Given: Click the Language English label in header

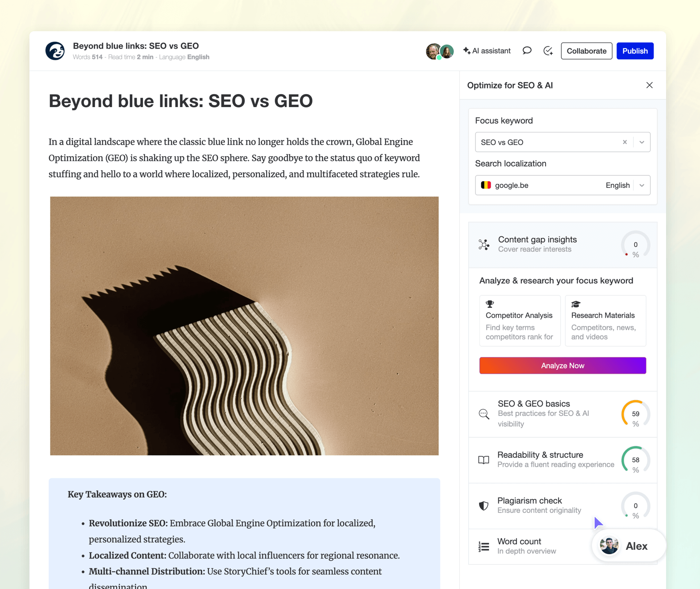Looking at the screenshot, I should [184, 57].
